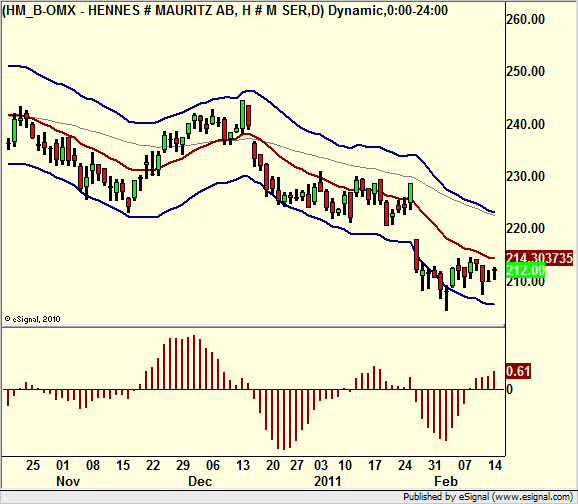Click the 2011 year label

327,481
